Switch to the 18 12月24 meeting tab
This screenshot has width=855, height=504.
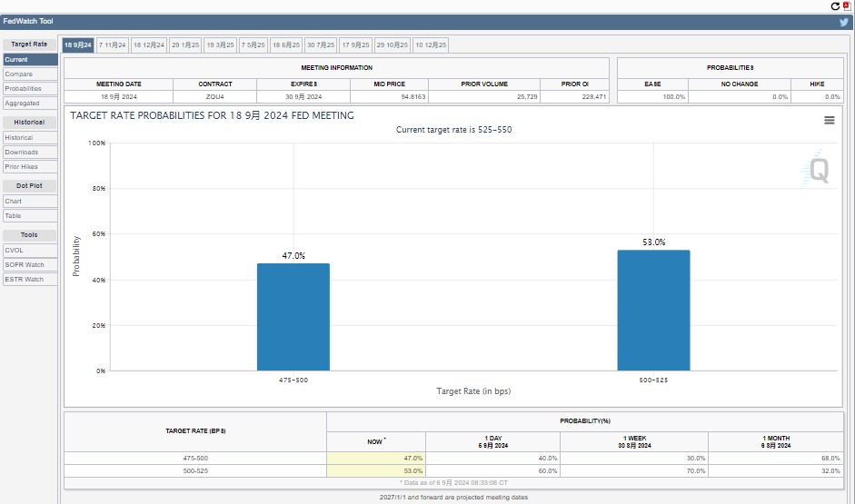[149, 44]
